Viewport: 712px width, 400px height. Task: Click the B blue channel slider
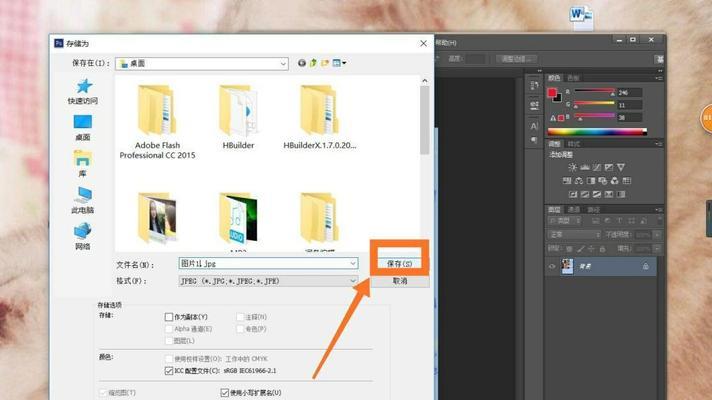(594, 117)
